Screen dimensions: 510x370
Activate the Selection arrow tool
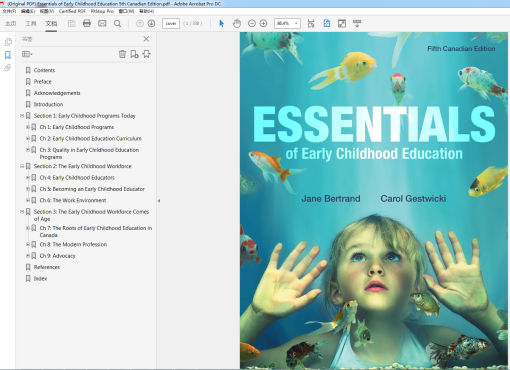[221, 23]
